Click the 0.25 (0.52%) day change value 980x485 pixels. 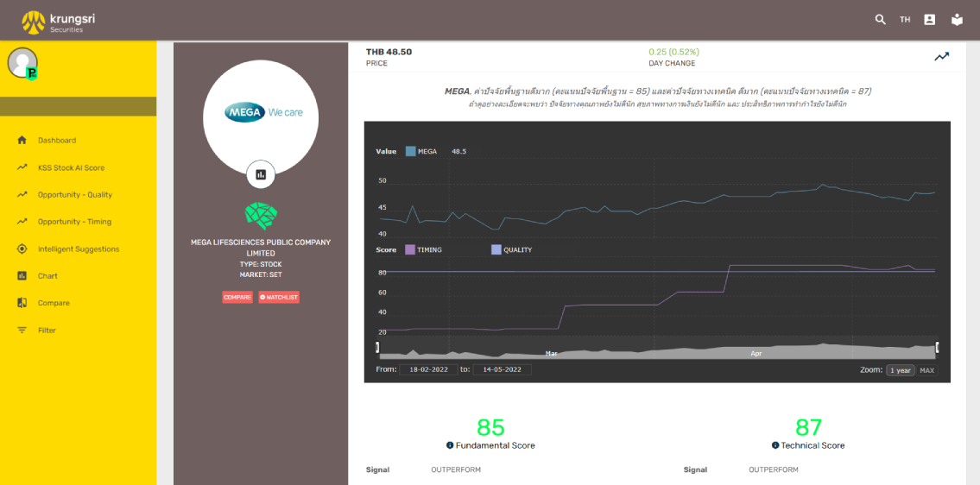pyautogui.click(x=673, y=52)
